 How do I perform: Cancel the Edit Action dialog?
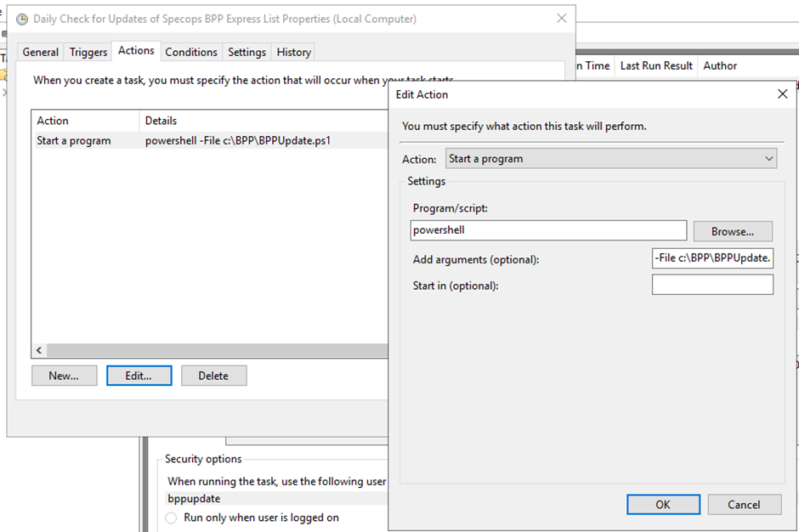(745, 505)
